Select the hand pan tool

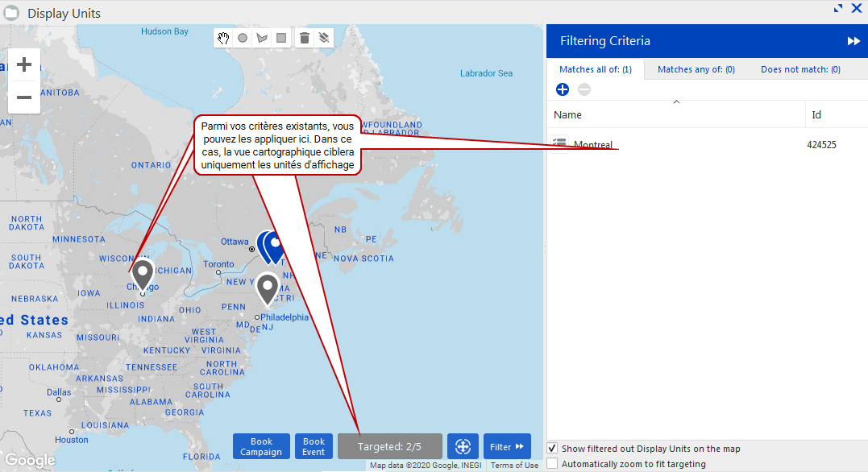tap(223, 38)
